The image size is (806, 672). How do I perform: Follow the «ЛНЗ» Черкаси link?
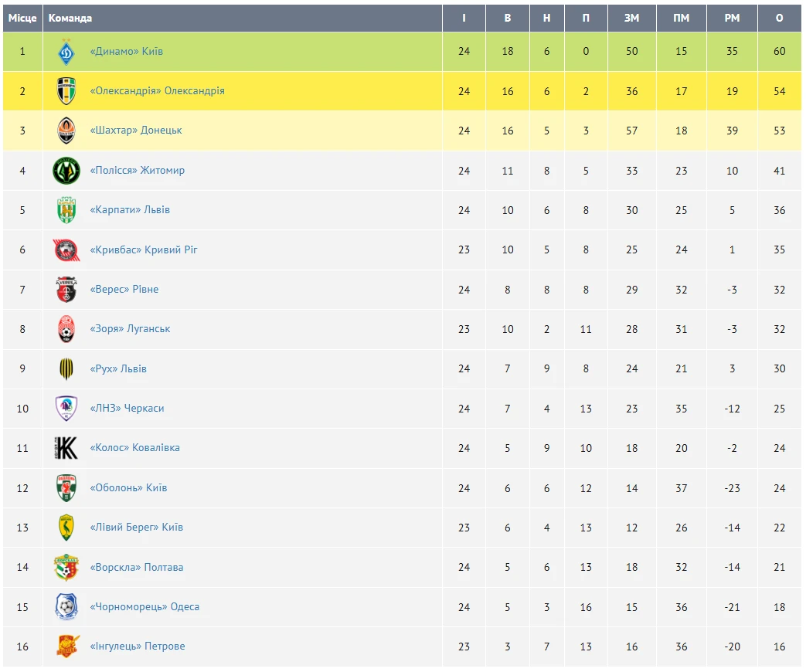pos(127,409)
